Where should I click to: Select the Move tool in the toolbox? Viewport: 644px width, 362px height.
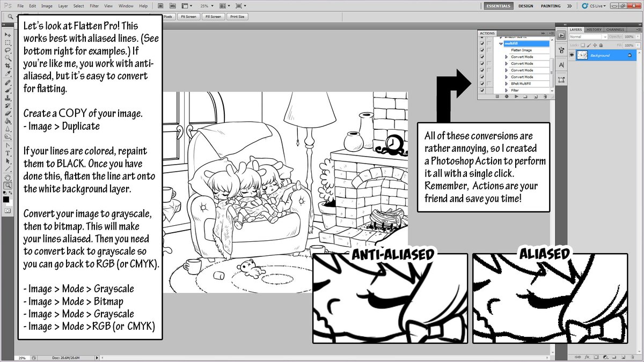pos(8,34)
